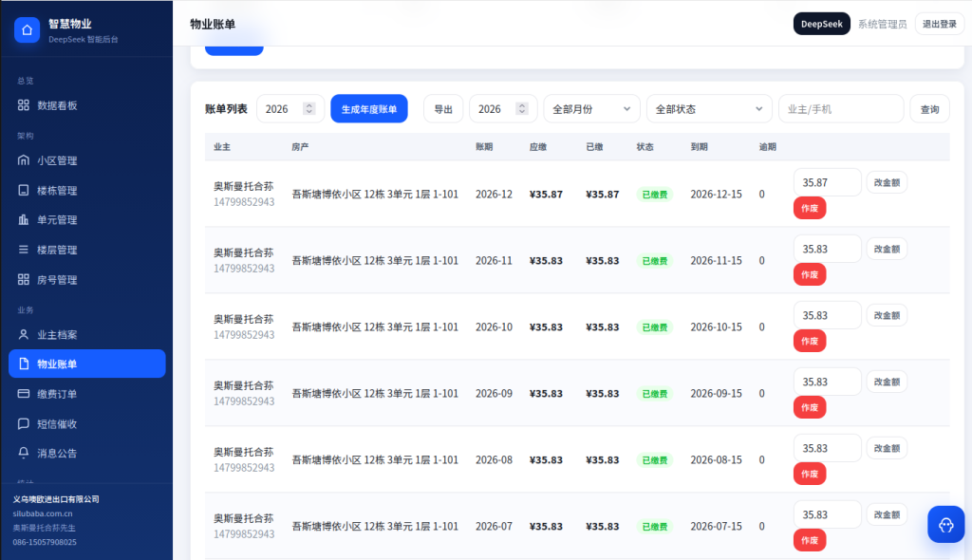This screenshot has width=972, height=560.
Task: Click amount field for 2026-07 bill
Action: [827, 514]
